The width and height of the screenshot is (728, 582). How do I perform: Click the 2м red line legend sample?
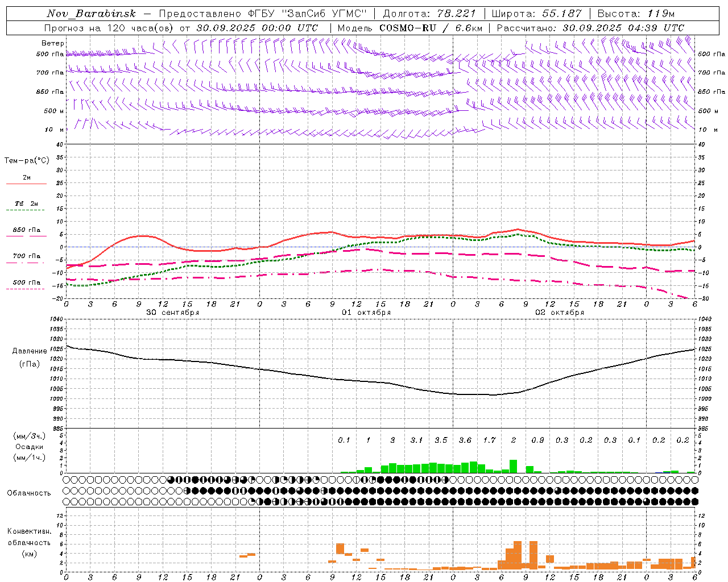(x=26, y=184)
